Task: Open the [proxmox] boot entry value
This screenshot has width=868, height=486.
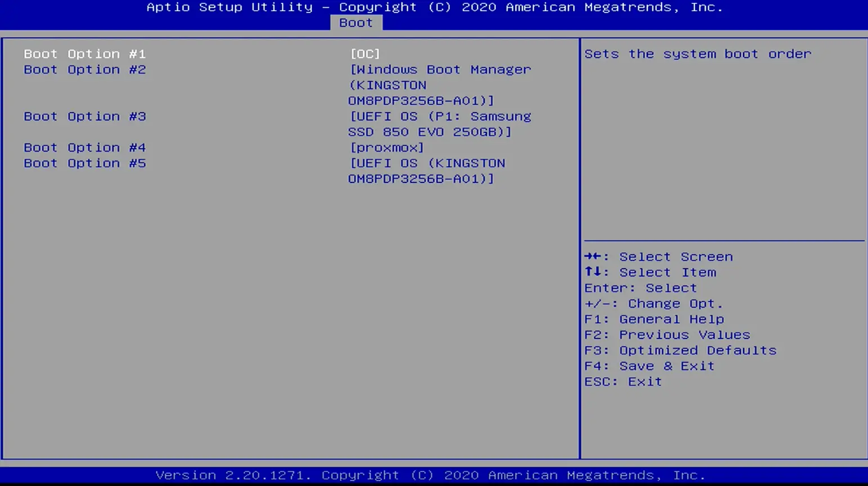Action: pos(387,148)
